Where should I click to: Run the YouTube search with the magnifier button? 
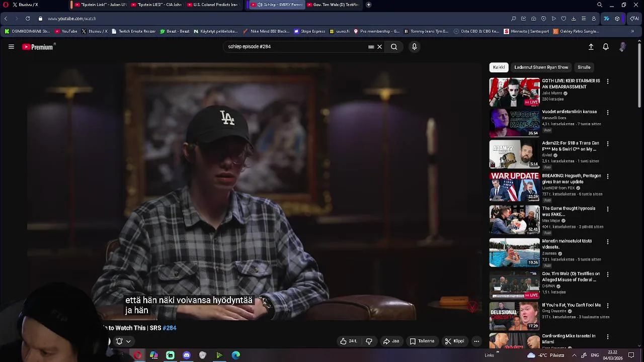tap(394, 47)
